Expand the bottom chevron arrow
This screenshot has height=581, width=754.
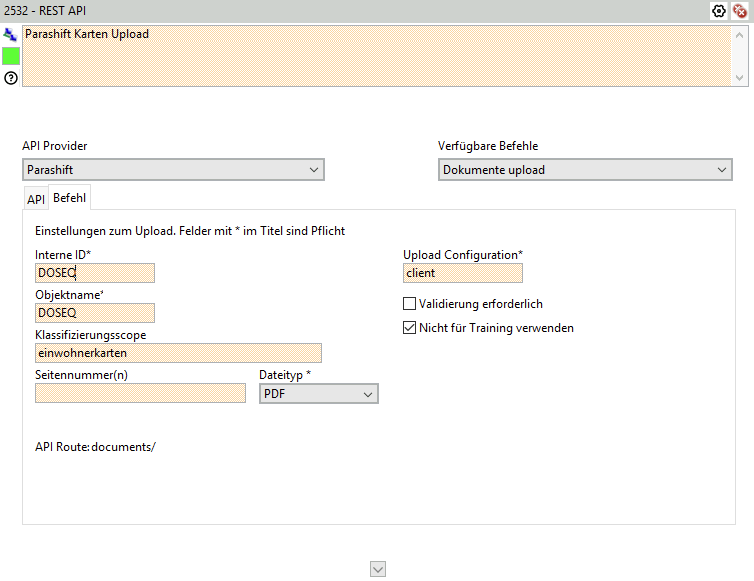pos(377,569)
